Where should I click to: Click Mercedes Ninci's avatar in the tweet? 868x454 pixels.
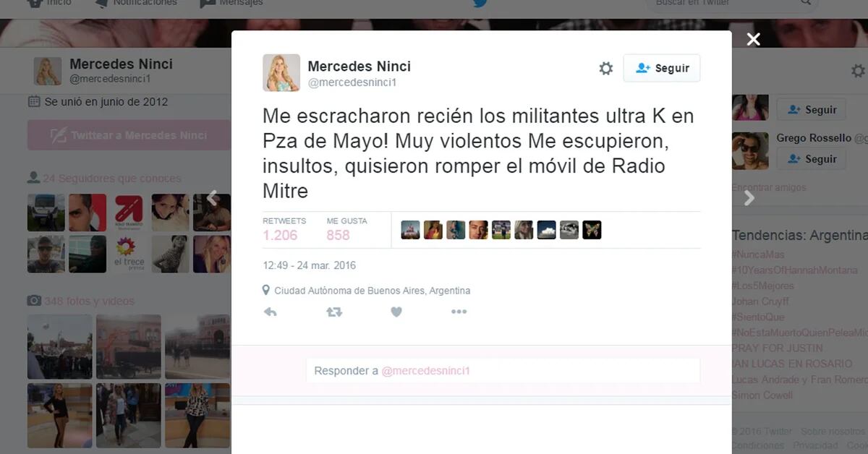pos(281,73)
